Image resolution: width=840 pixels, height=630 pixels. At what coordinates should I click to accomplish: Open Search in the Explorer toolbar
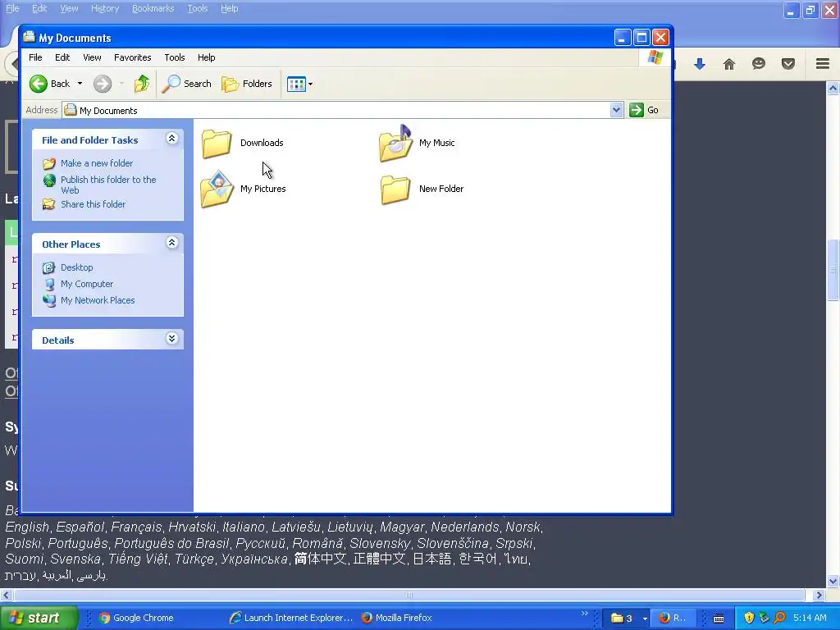[187, 84]
